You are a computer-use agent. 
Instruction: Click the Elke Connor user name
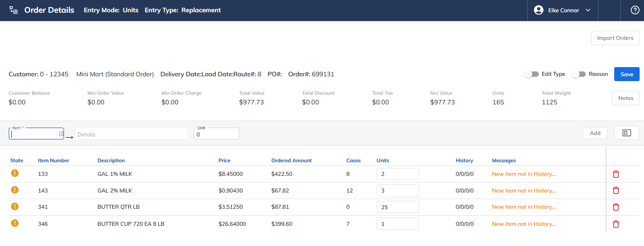pyautogui.click(x=564, y=10)
